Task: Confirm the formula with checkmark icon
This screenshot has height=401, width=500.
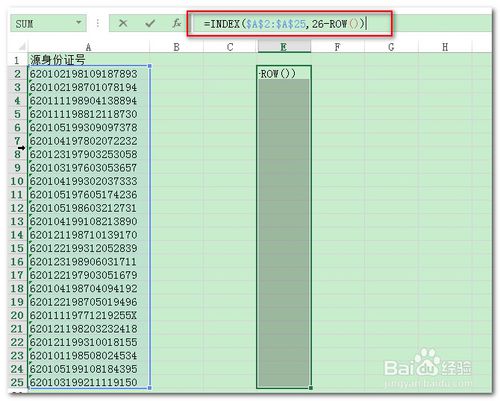Action: point(150,23)
